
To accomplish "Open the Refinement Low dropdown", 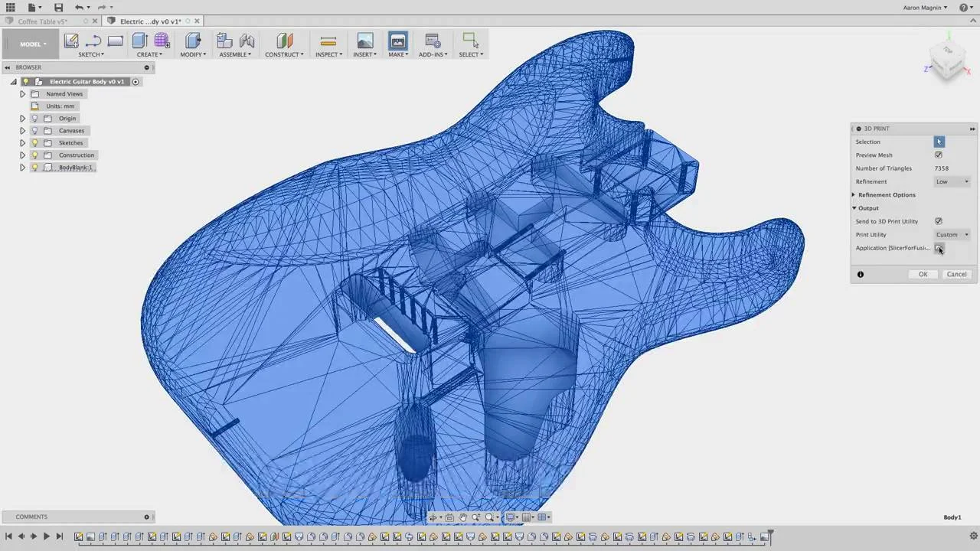I will coord(952,181).
